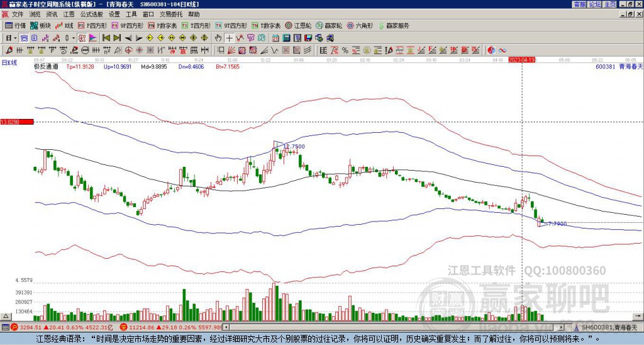Open the 板块 sector view
The image size is (644, 345).
pyautogui.click(x=40, y=25)
